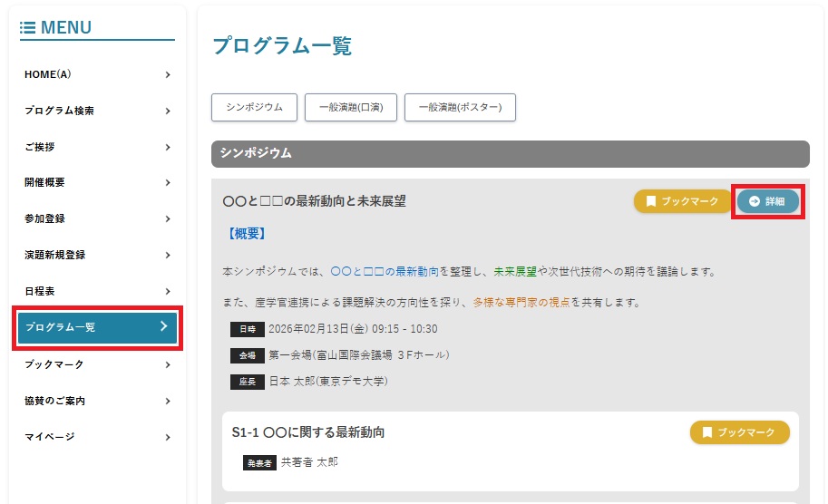The width and height of the screenshot is (828, 504).
Task: Click the 一般演題(口演) filter button
Action: point(351,107)
